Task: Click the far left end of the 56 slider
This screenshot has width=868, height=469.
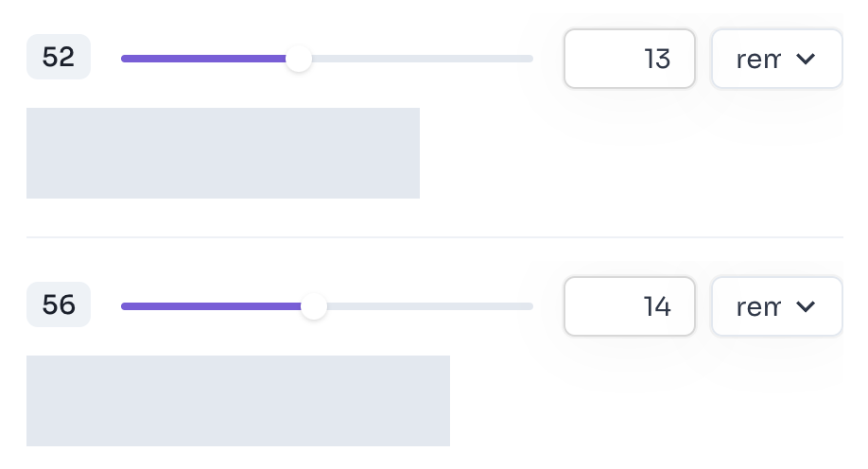Action: tap(125, 306)
